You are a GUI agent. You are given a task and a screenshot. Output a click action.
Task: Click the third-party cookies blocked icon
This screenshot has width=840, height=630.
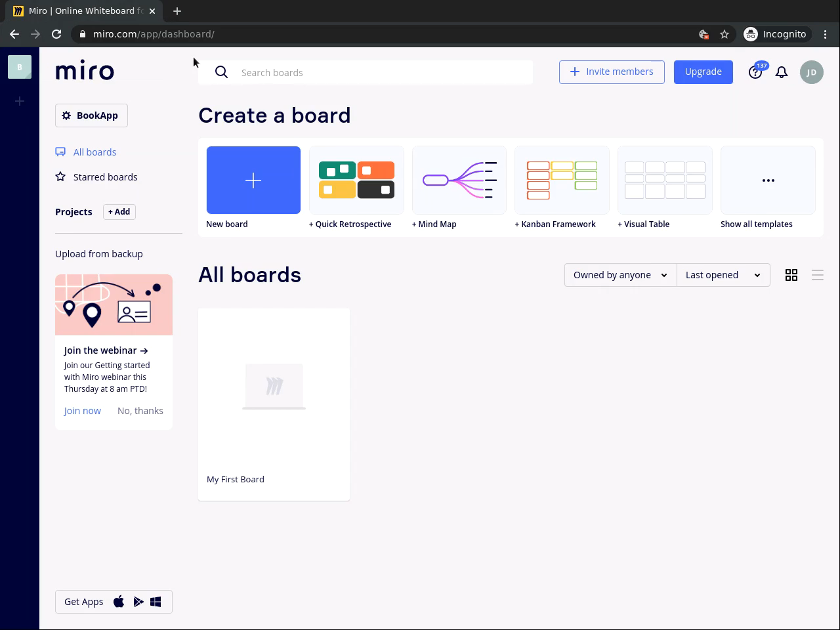pos(703,34)
